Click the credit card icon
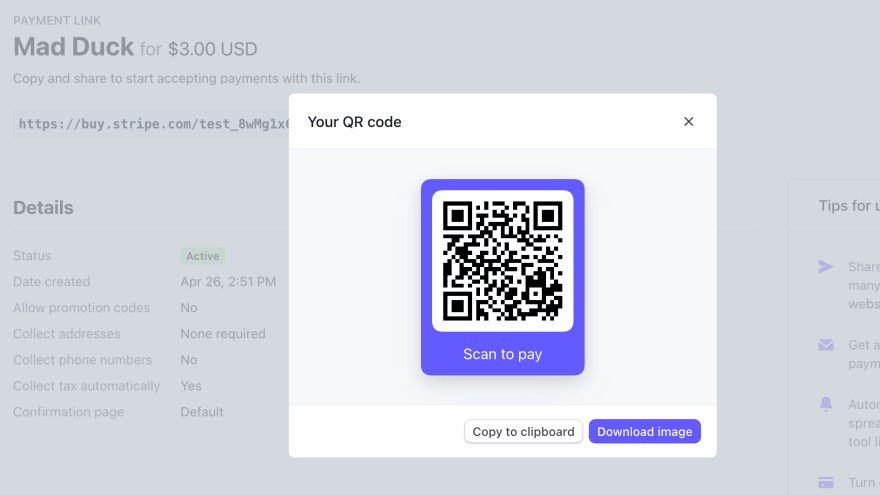 click(x=826, y=482)
